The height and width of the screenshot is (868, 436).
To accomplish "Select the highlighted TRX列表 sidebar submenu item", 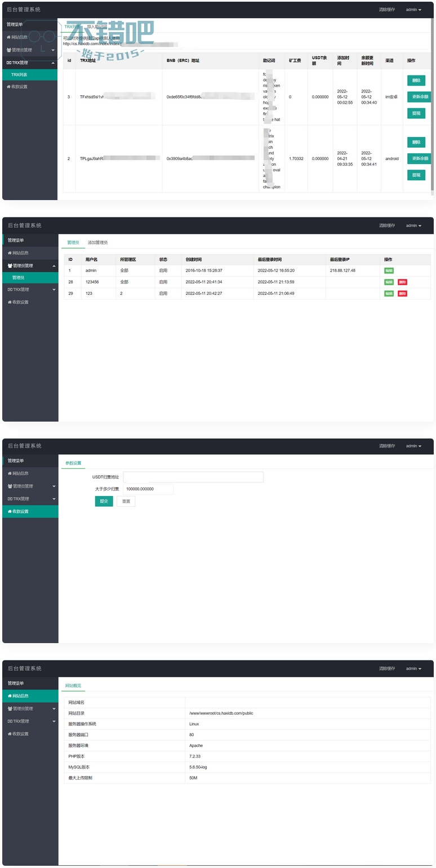I will 19,74.
